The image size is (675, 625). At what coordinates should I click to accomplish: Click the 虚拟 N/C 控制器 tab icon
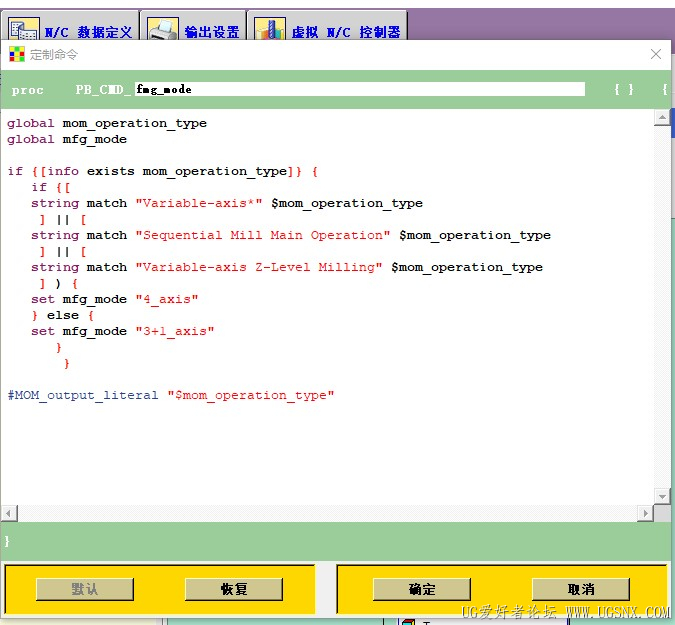tap(270, 30)
